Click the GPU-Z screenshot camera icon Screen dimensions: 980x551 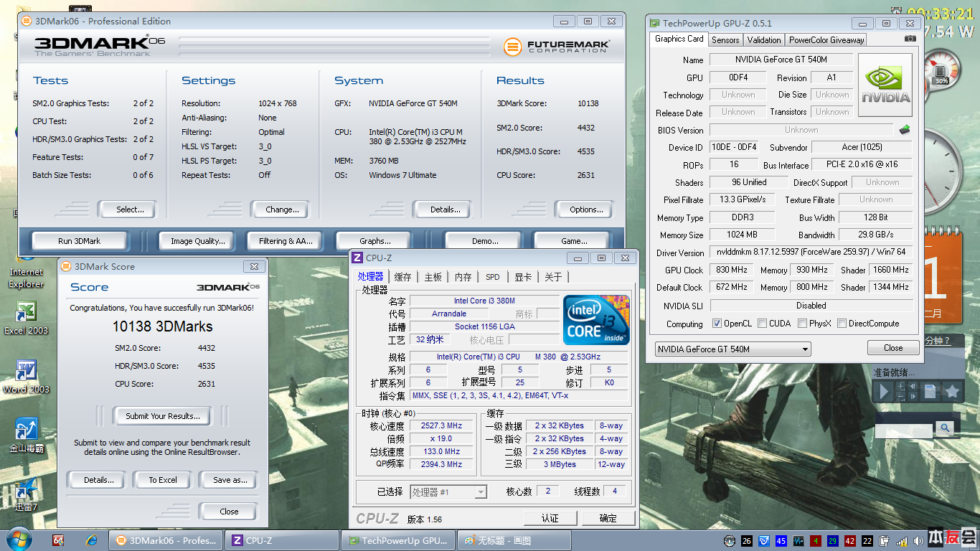click(910, 39)
